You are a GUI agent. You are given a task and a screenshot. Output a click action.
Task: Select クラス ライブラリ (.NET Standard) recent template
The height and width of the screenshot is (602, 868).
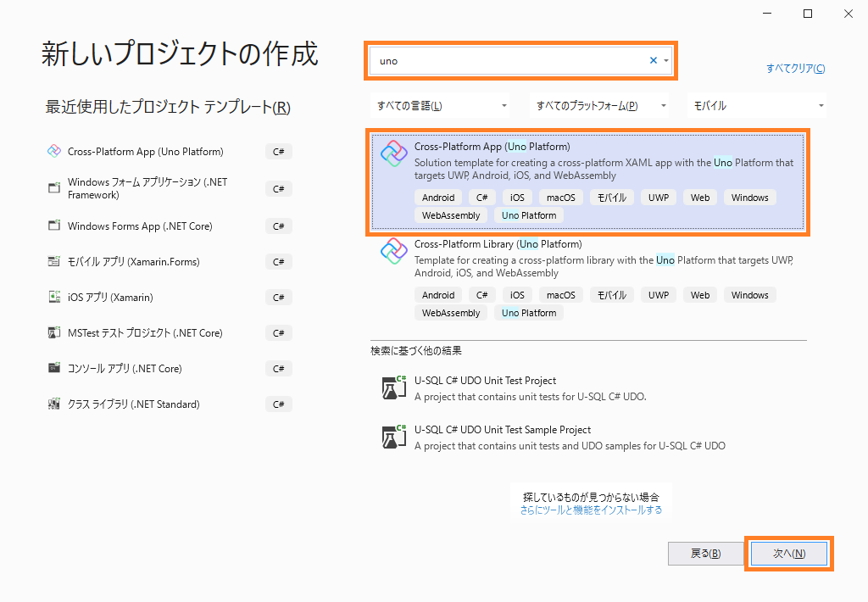click(133, 404)
